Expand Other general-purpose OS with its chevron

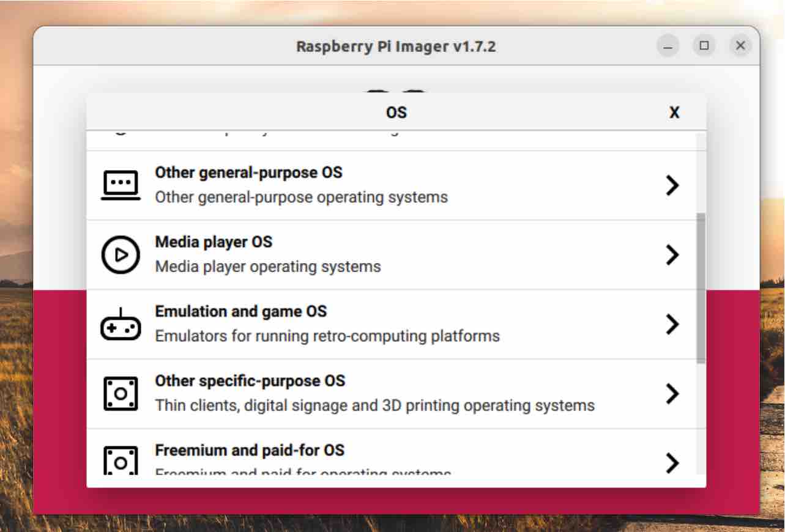pos(672,185)
